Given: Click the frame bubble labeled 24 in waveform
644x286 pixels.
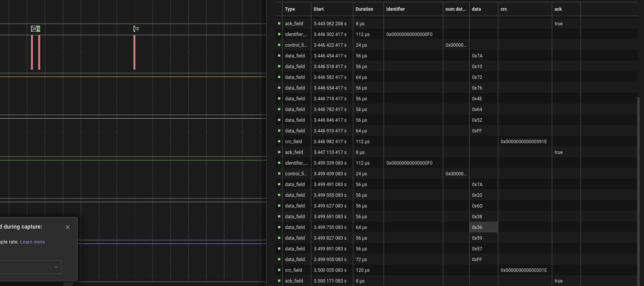Looking at the screenshot, I should click(x=34, y=29).
